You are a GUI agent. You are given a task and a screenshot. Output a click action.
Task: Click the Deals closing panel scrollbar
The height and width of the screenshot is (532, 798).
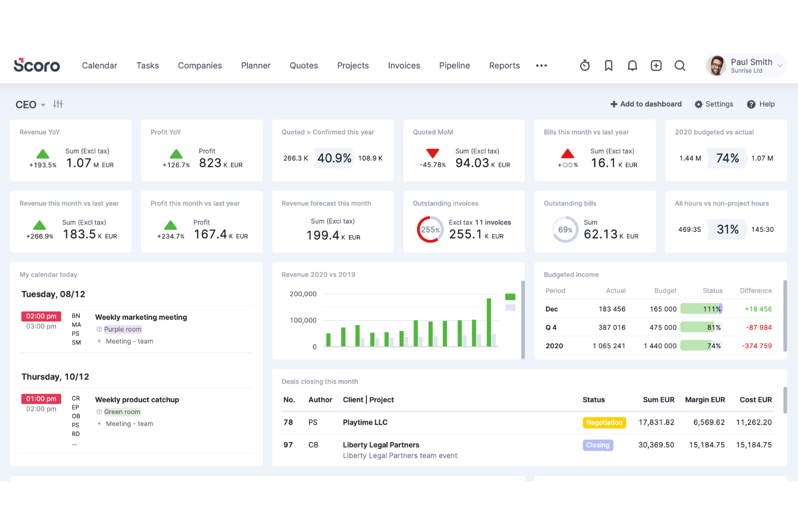click(x=785, y=400)
